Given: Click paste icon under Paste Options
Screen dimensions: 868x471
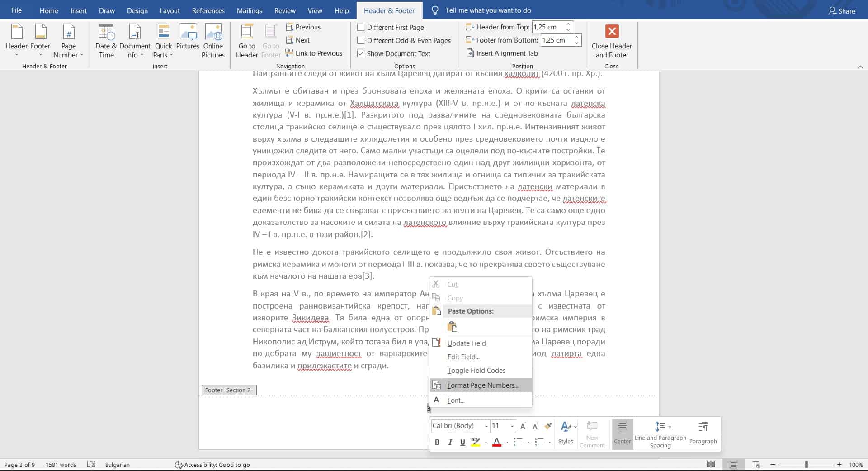Looking at the screenshot, I should pos(452,327).
